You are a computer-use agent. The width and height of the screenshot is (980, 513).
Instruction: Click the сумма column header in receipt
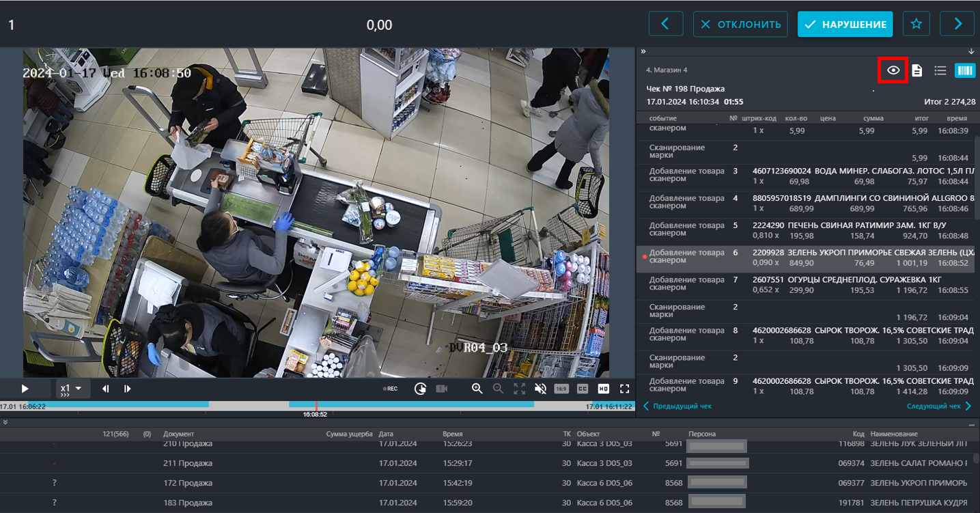pyautogui.click(x=873, y=118)
